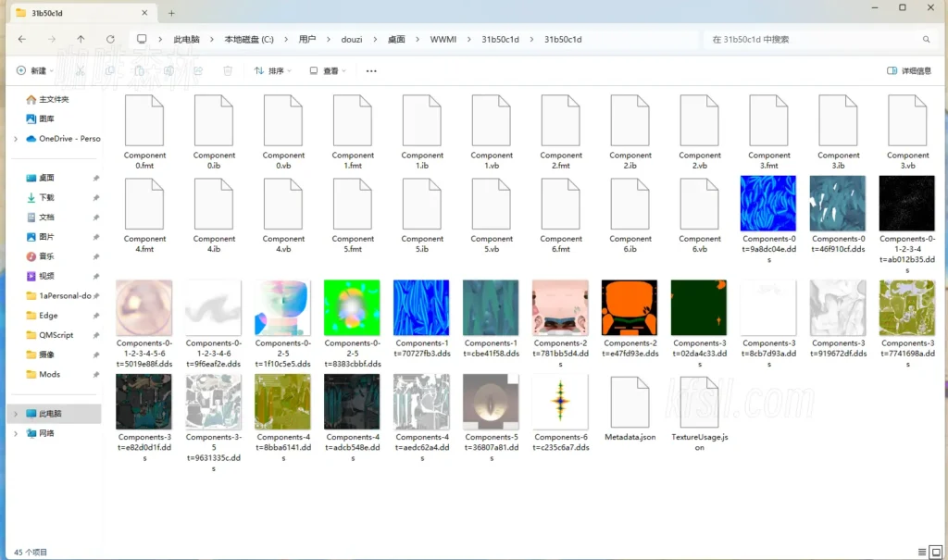The width and height of the screenshot is (948, 560).
Task: Select the Copy icon on the toolbar
Action: click(x=110, y=70)
